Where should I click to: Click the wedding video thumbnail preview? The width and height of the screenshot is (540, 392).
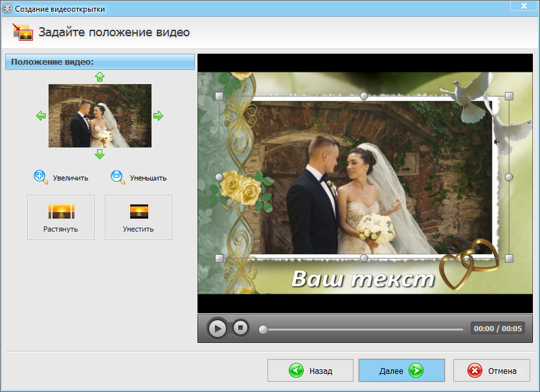point(99,116)
